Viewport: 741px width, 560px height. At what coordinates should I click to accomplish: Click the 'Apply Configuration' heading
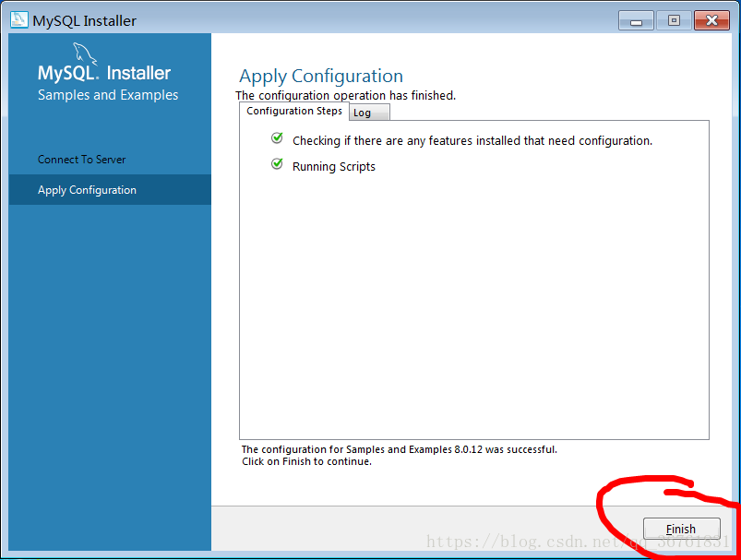coord(321,76)
